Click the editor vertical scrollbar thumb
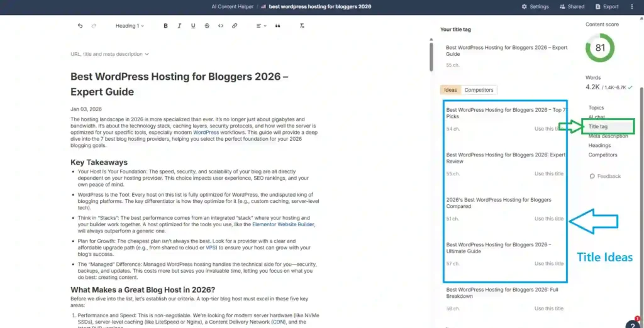The image size is (644, 328). coord(431,57)
